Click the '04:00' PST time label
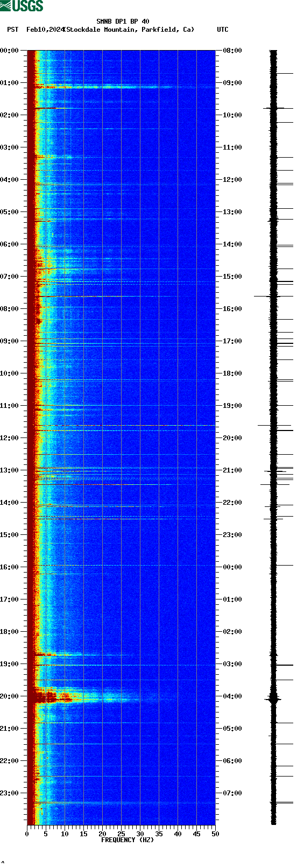 (9, 180)
